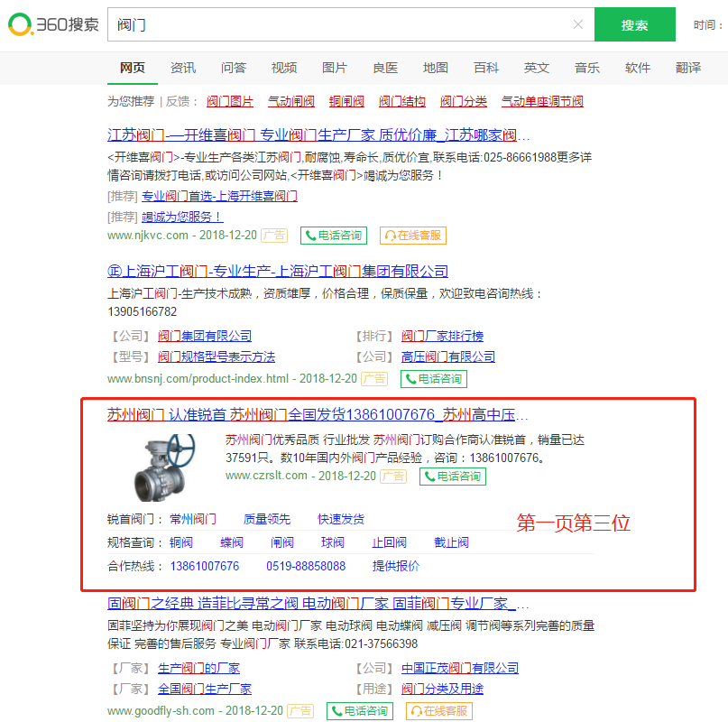Open the 闸阀 spec link
728x722 pixels.
point(282,542)
